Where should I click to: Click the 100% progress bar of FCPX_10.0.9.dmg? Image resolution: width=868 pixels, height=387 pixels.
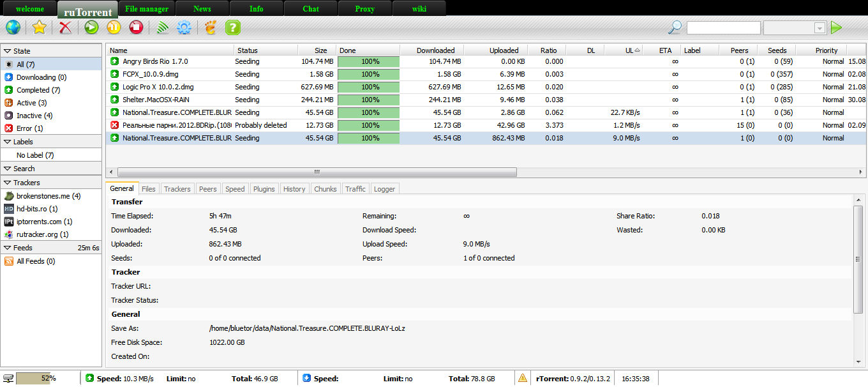tap(368, 74)
